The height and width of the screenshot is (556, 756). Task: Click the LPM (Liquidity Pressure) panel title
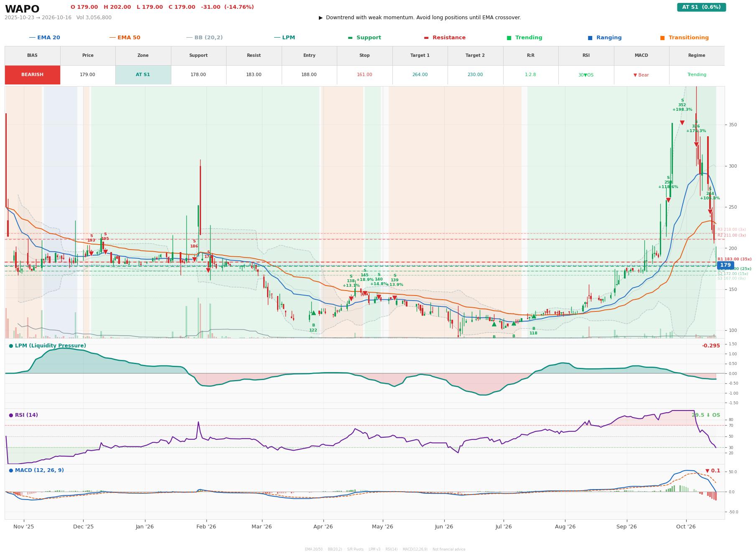47,346
